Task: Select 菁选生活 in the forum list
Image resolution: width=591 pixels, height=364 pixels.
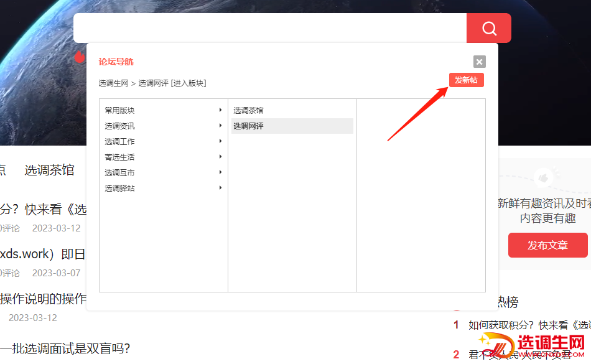Action: click(x=119, y=157)
